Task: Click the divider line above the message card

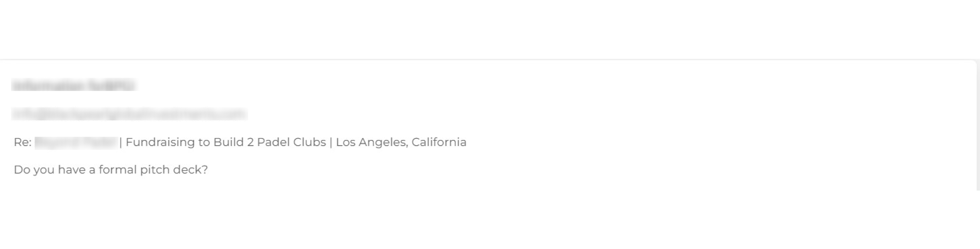Action: point(487,59)
